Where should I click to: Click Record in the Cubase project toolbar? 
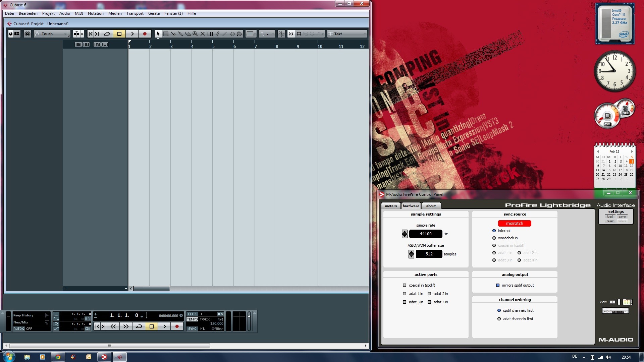tap(145, 34)
